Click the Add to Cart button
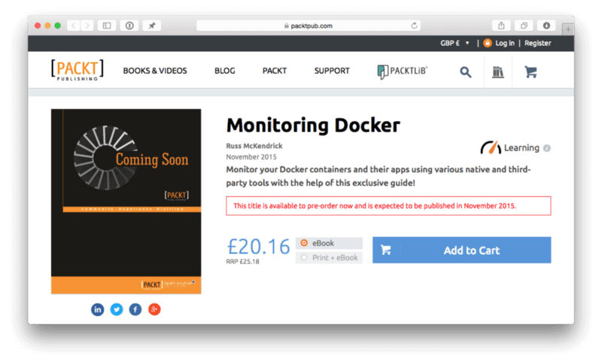This screenshot has width=602, height=364. [461, 250]
